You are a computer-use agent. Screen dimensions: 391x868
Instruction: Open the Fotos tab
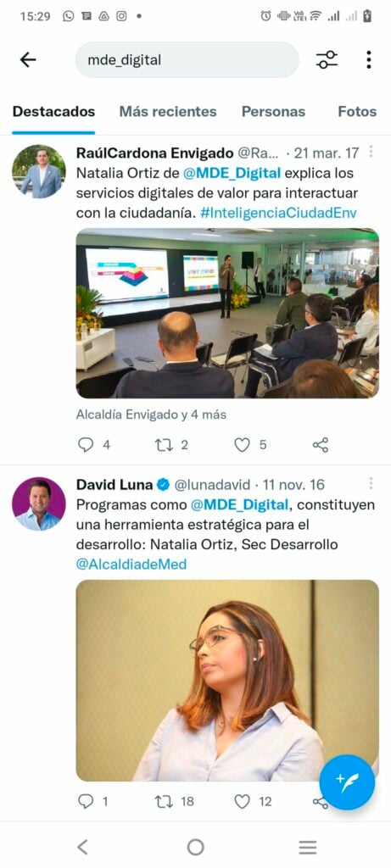pyautogui.click(x=357, y=111)
